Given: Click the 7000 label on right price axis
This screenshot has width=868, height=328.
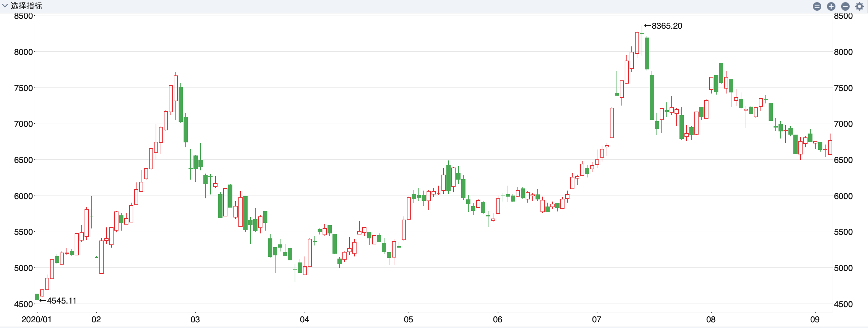Looking at the screenshot, I should (843, 124).
